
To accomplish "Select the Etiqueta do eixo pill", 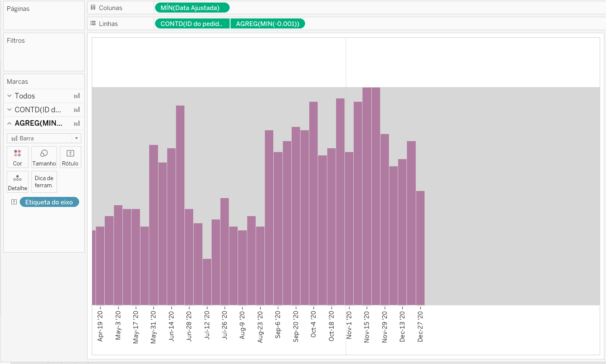I will (49, 202).
